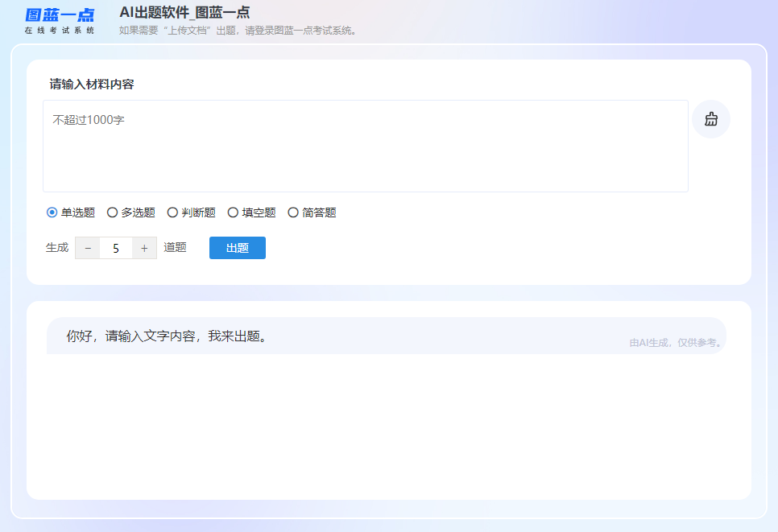Click the label 请输入材料内容
Viewport: 778px width, 532px height.
92,85
